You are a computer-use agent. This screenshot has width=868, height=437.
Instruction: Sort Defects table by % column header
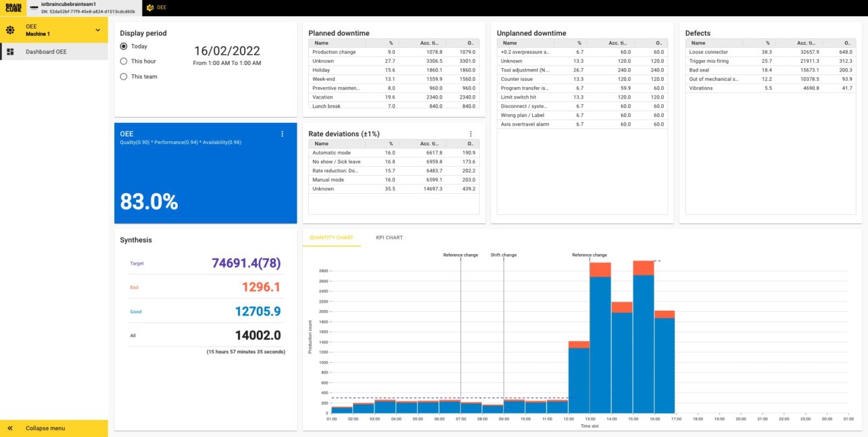767,43
